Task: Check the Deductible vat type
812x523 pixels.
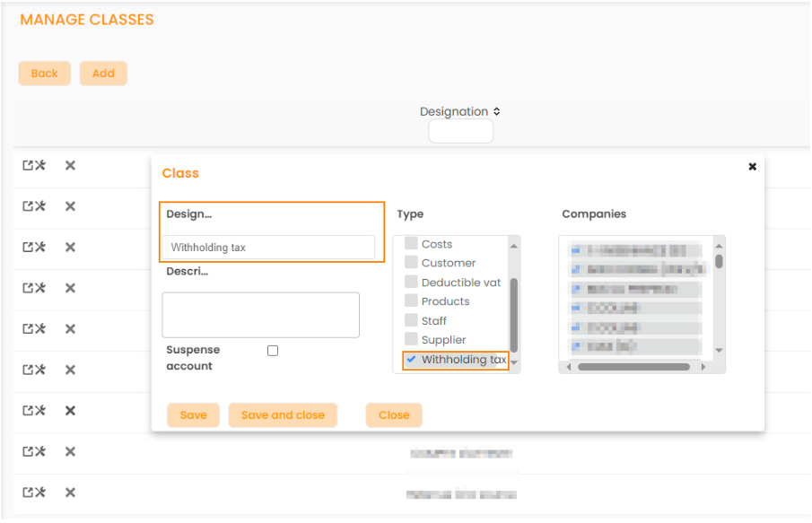Action: 411,283
